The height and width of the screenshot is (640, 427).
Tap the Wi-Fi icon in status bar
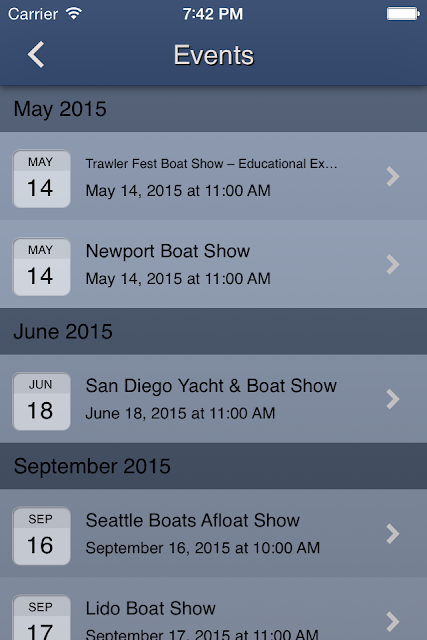tap(74, 13)
